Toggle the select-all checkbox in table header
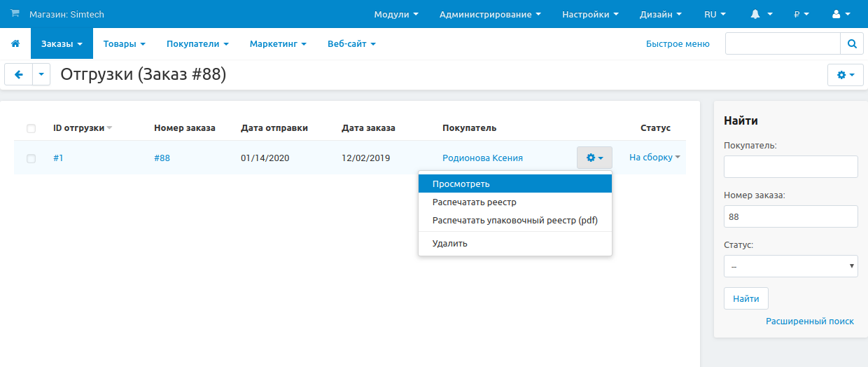The image size is (868, 367). [31, 128]
